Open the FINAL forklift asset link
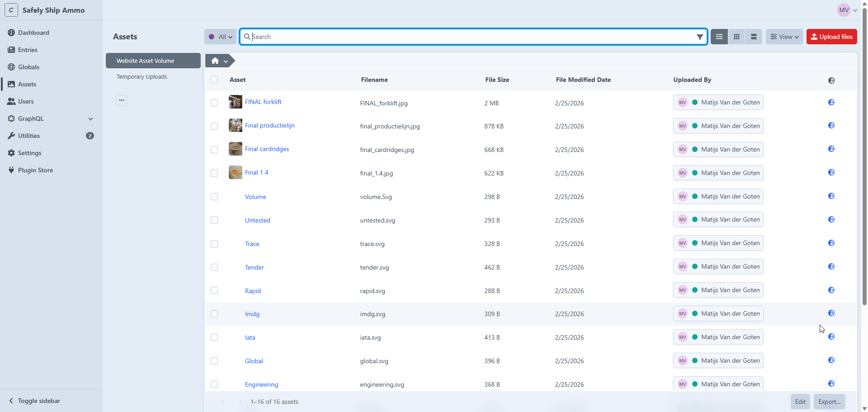868x412 pixels. 263,102
